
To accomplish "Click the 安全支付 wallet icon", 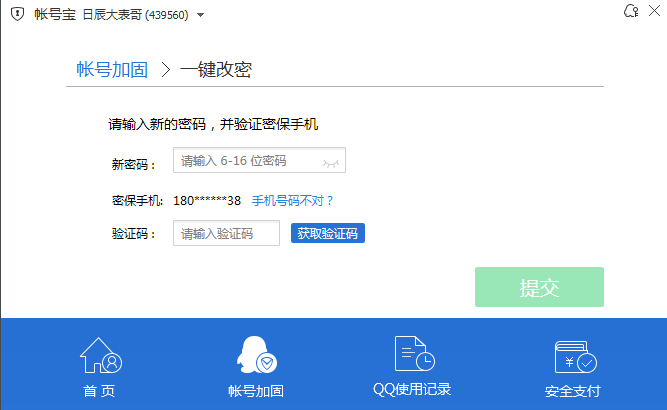I will tap(573, 357).
